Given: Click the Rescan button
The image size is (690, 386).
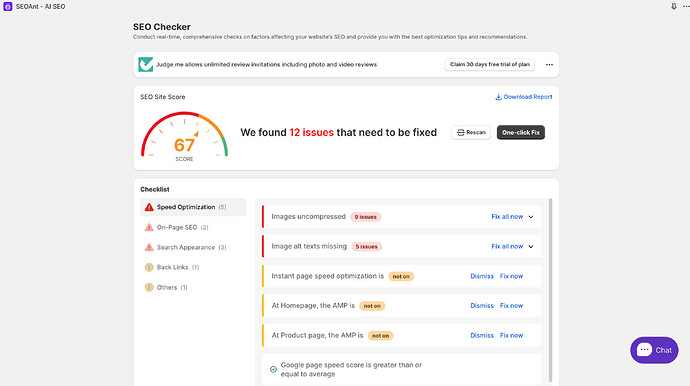Looking at the screenshot, I should [471, 132].
